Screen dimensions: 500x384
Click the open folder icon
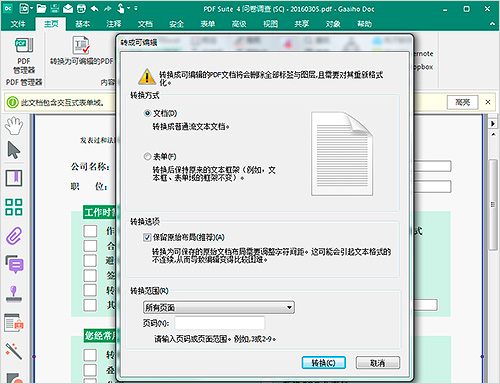(x=41, y=8)
